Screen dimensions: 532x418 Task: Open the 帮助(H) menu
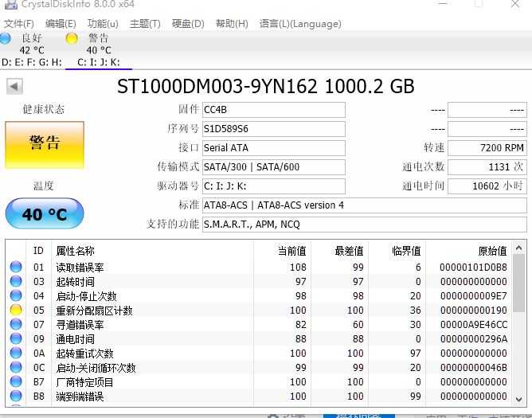232,24
